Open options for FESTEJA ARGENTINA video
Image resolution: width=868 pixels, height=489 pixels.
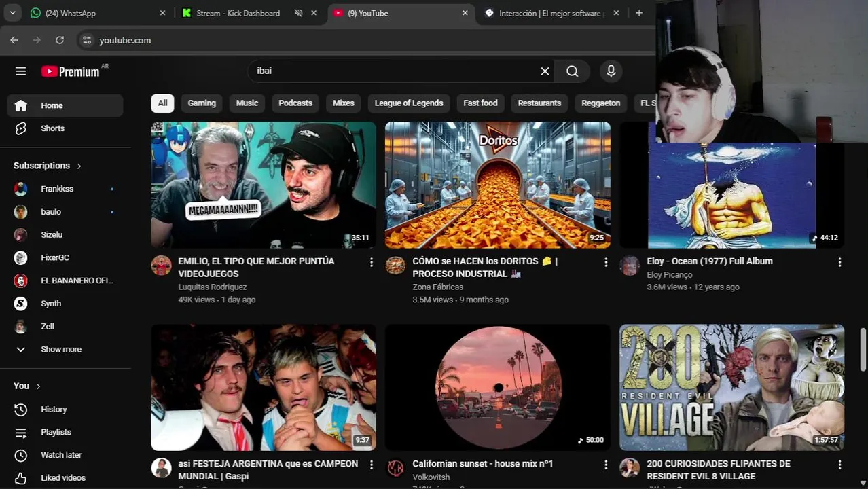point(371,465)
